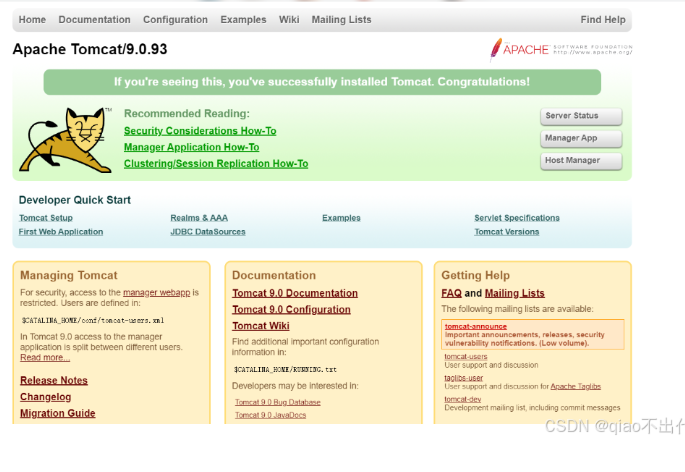
Task: Click Examples link under Developer Quick Start
Action: point(341,218)
